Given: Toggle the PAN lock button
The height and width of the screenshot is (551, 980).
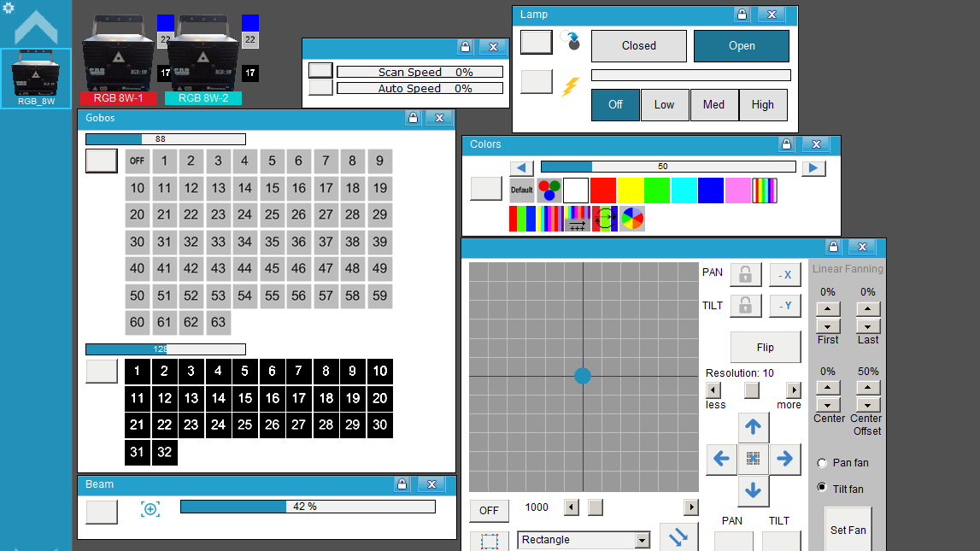Looking at the screenshot, I should (745, 273).
